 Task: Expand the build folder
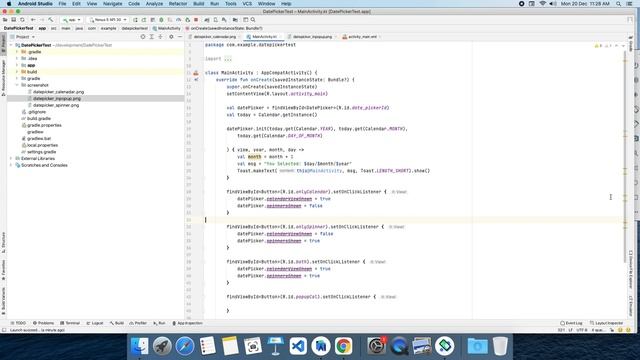(17, 72)
